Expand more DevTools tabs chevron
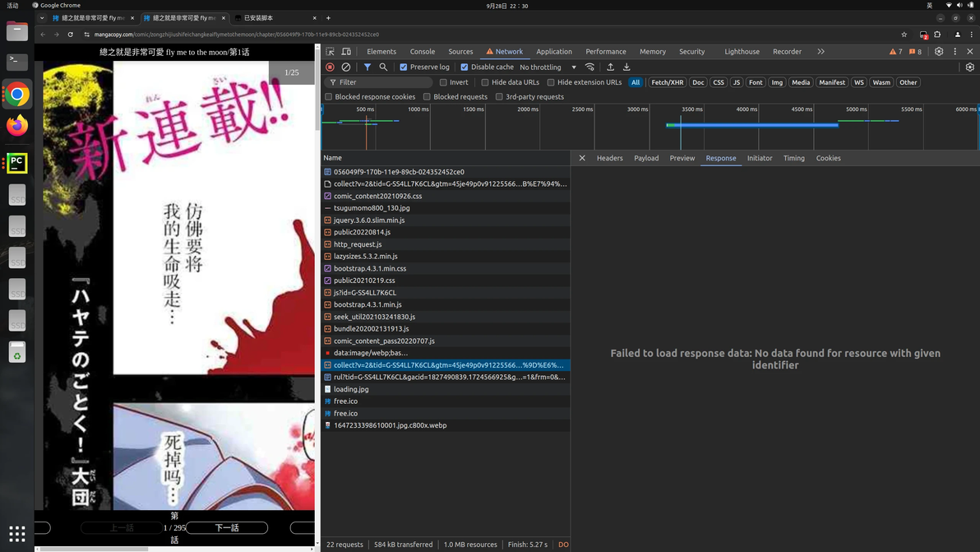The height and width of the screenshot is (552, 980). pos(821,51)
